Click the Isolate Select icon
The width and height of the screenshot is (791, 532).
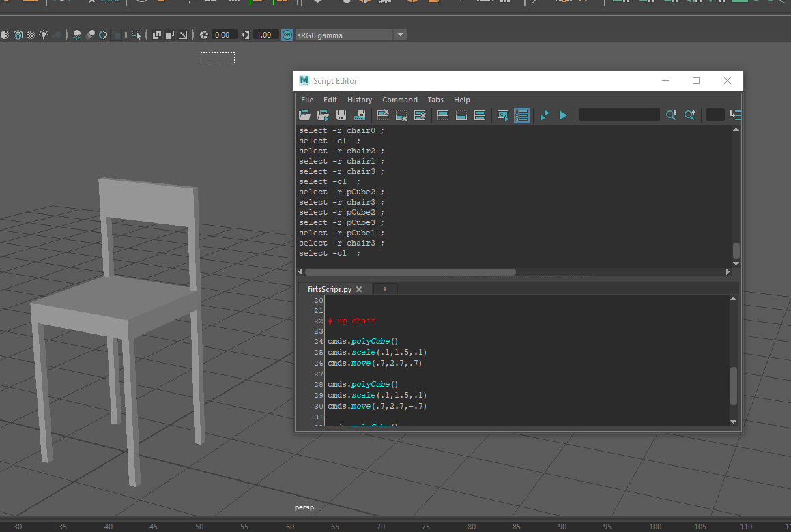click(x=136, y=35)
